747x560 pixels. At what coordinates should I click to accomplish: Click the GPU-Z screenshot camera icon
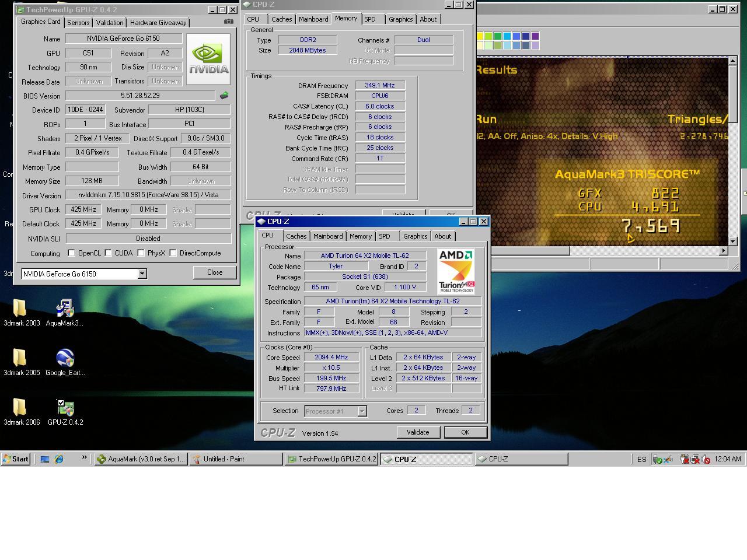tap(228, 22)
